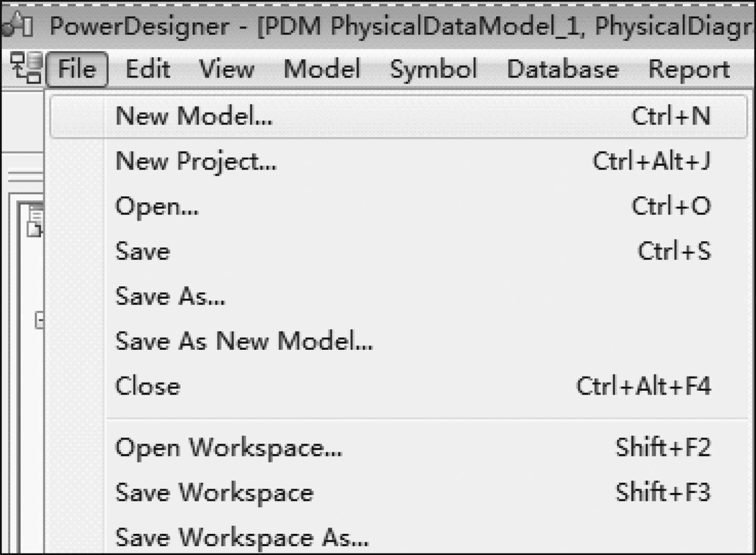Viewport: 756px width, 555px height.
Task: Open the File menu
Action: coord(77,69)
